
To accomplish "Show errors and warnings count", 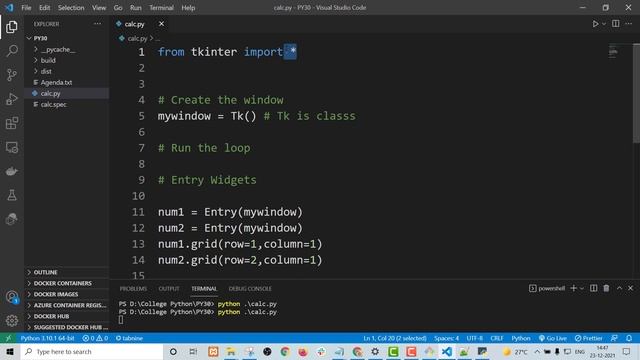I will coord(95,338).
